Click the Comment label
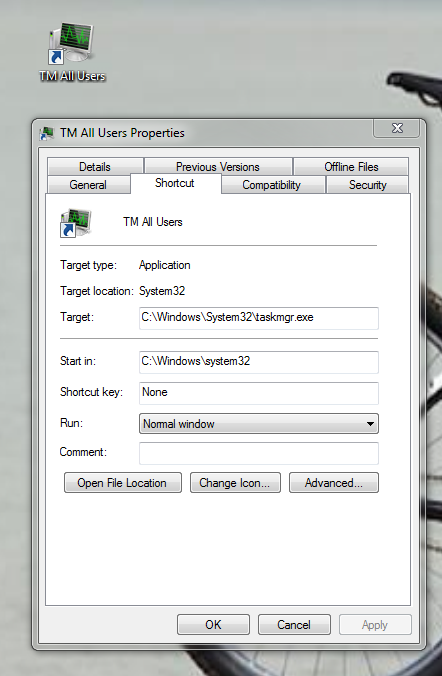The height and width of the screenshot is (676, 442). pyautogui.click(x=83, y=452)
